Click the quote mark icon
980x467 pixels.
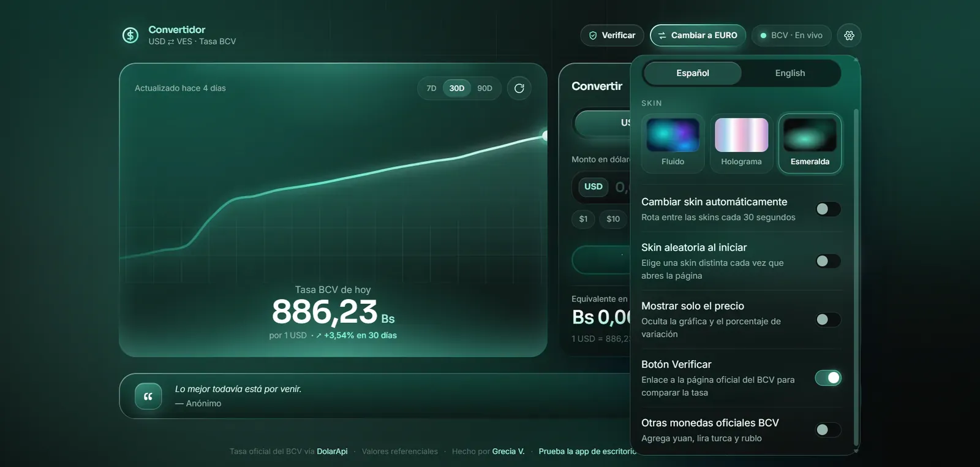(148, 396)
